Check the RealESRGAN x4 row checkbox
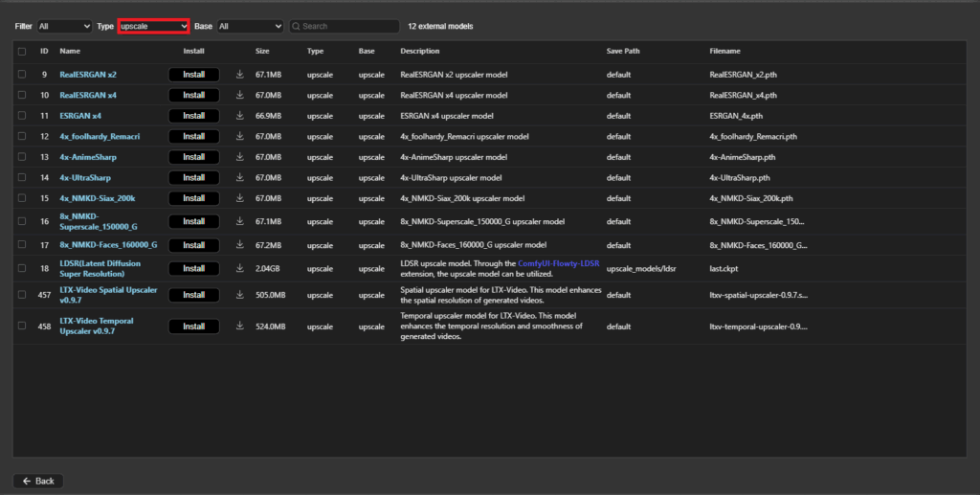 (22, 95)
